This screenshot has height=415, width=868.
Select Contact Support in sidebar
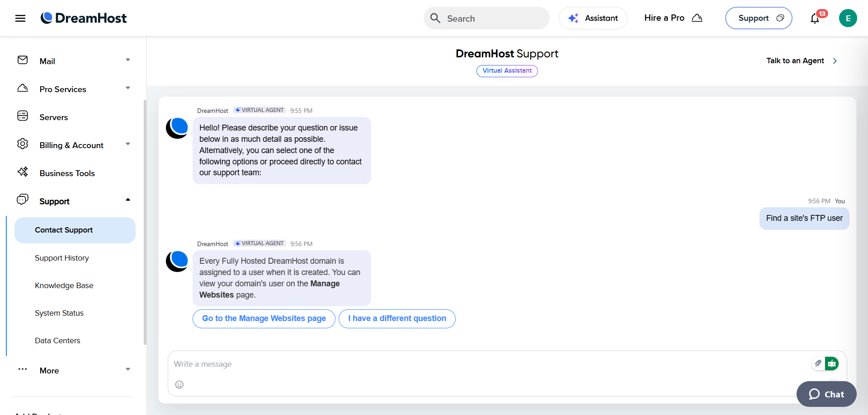75,230
